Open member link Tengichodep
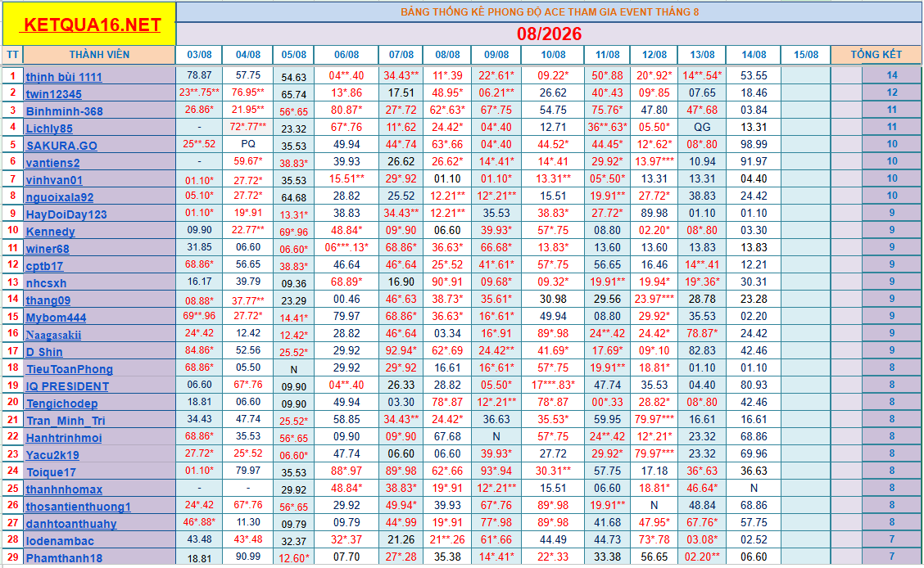This screenshot has height=568, width=924. (62, 403)
